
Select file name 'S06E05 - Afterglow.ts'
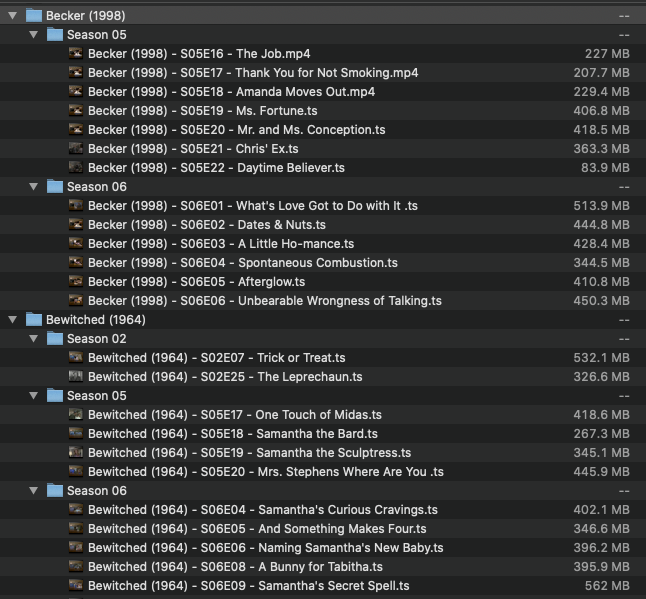click(197, 282)
